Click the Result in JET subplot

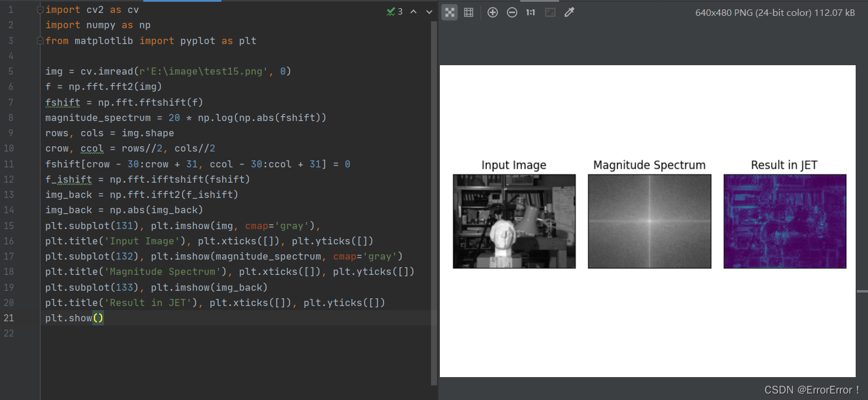(785, 221)
